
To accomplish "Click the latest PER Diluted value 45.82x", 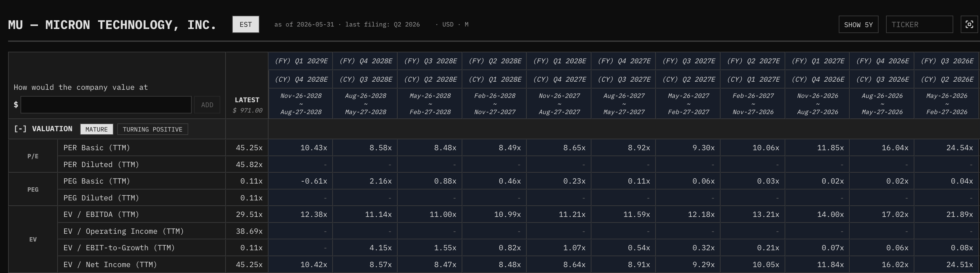I will [x=247, y=164].
